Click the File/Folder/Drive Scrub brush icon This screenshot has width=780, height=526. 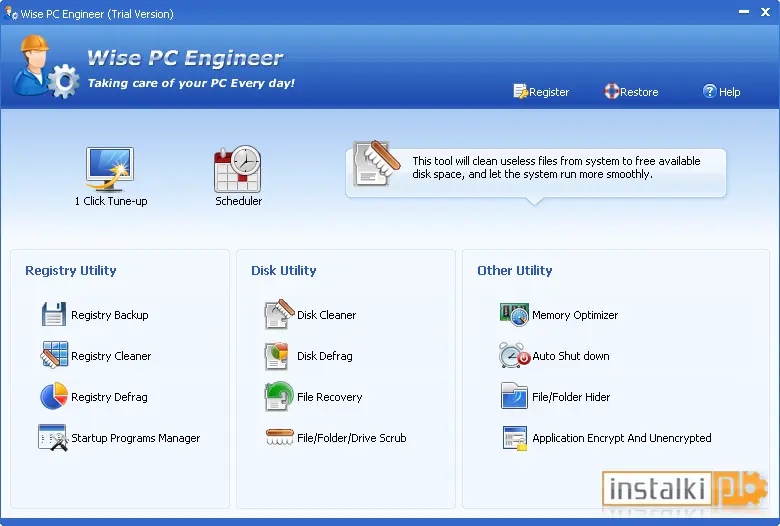[x=280, y=437]
